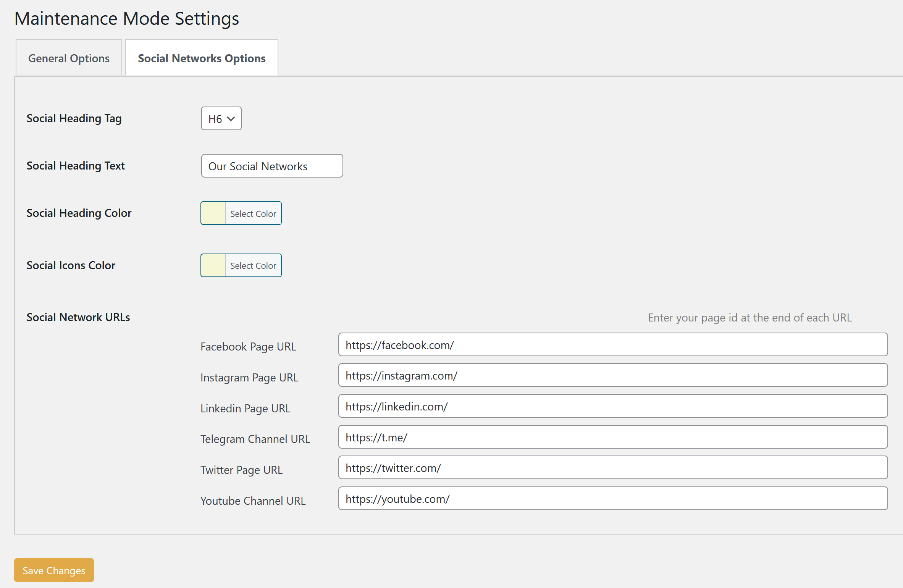The height and width of the screenshot is (588, 903).
Task: Click the Youtube Channel URL field
Action: click(x=612, y=499)
